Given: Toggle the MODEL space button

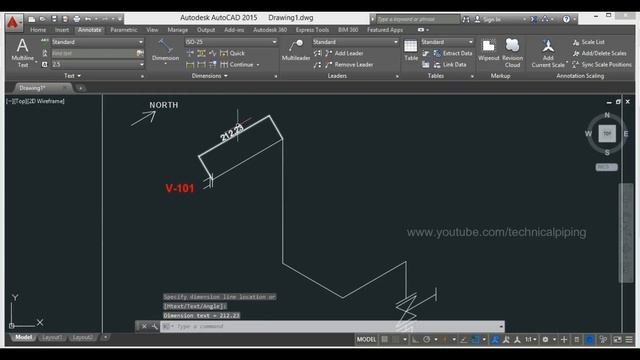Looking at the screenshot, I should [367, 339].
